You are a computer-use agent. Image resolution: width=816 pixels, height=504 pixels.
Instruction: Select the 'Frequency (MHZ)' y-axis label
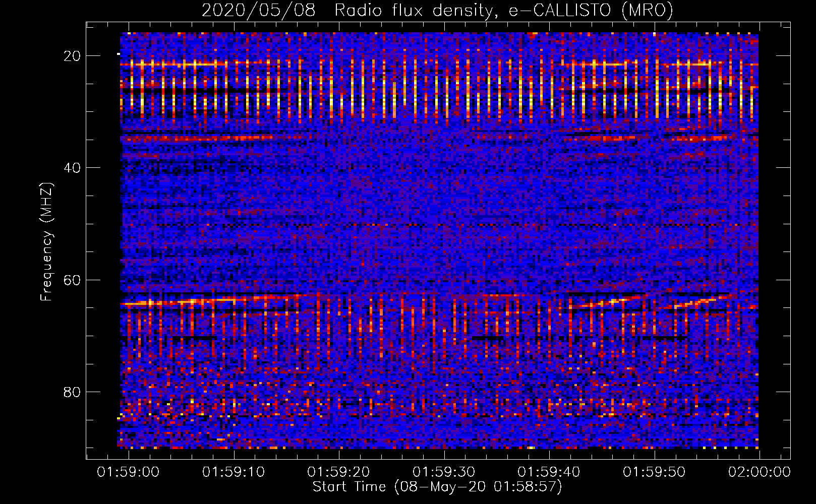(46, 242)
